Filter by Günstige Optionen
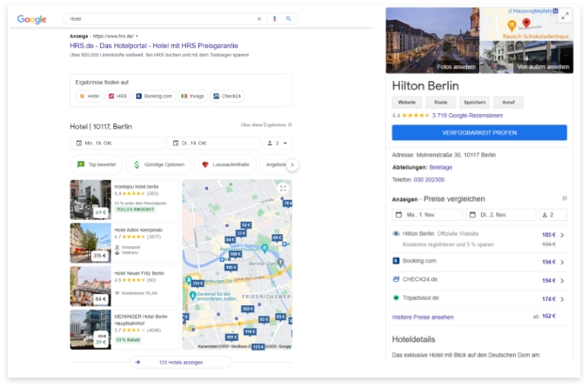The image size is (588, 388). [x=158, y=164]
